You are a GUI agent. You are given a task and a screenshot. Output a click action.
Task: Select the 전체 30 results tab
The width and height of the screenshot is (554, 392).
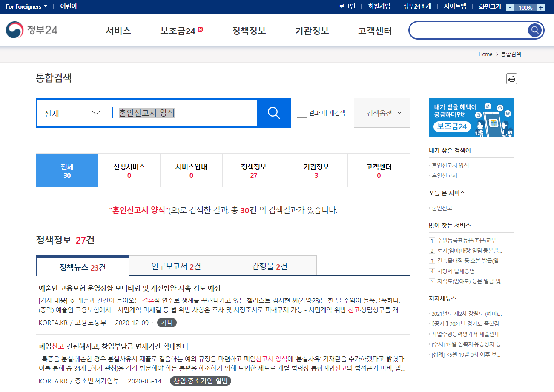click(x=67, y=170)
